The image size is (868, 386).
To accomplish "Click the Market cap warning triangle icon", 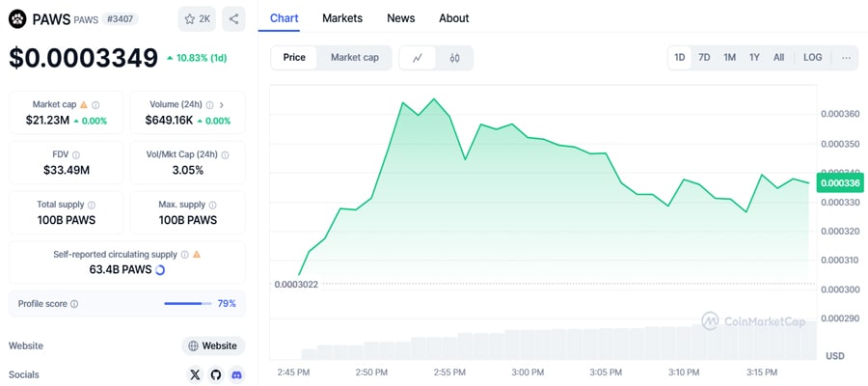I will pyautogui.click(x=84, y=104).
